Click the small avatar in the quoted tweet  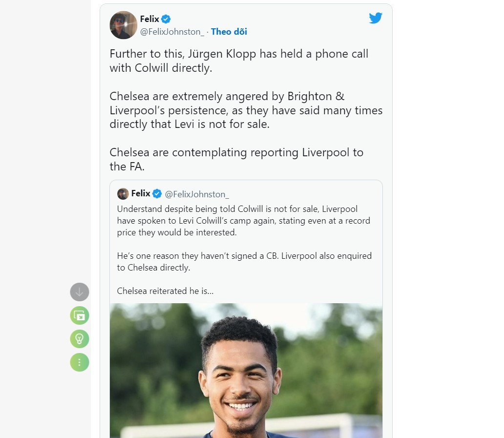[x=123, y=194]
